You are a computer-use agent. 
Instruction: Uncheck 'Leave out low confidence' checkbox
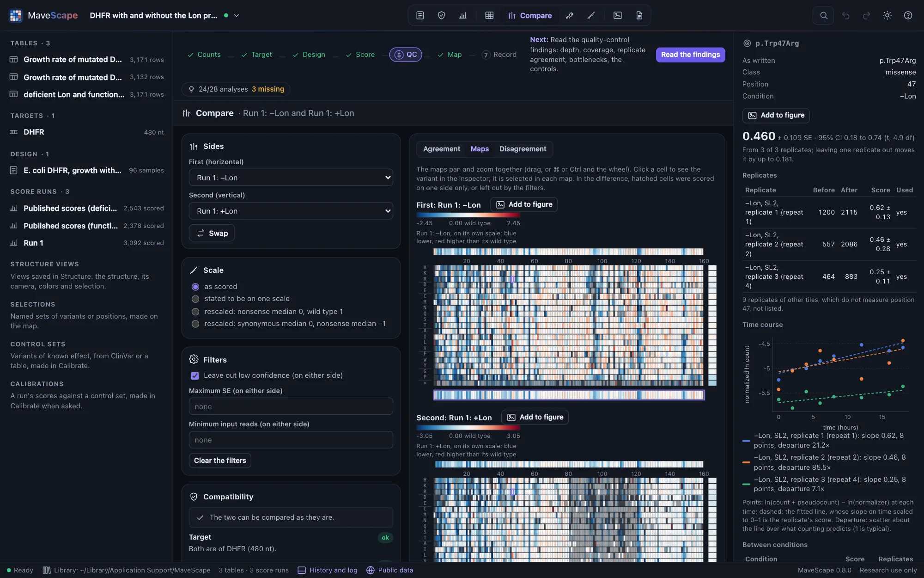[195, 375]
